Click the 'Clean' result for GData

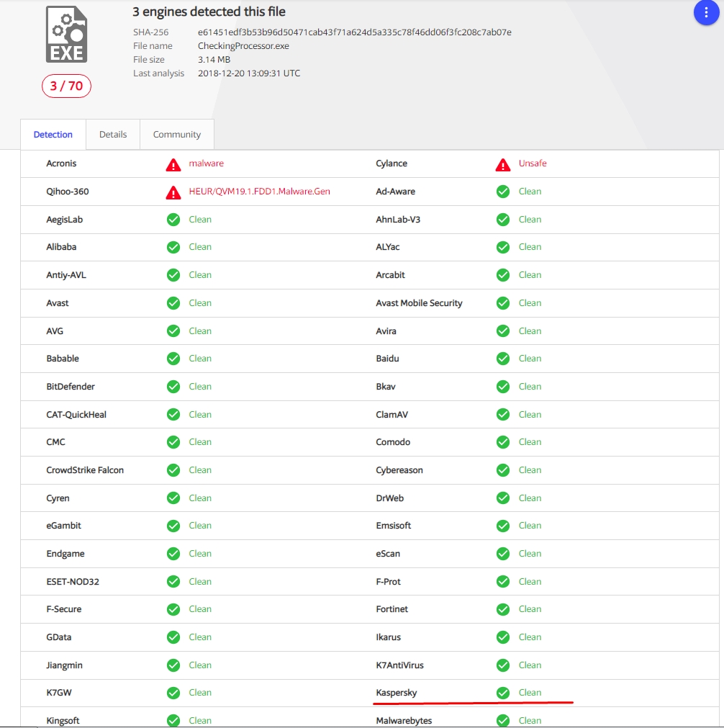200,637
